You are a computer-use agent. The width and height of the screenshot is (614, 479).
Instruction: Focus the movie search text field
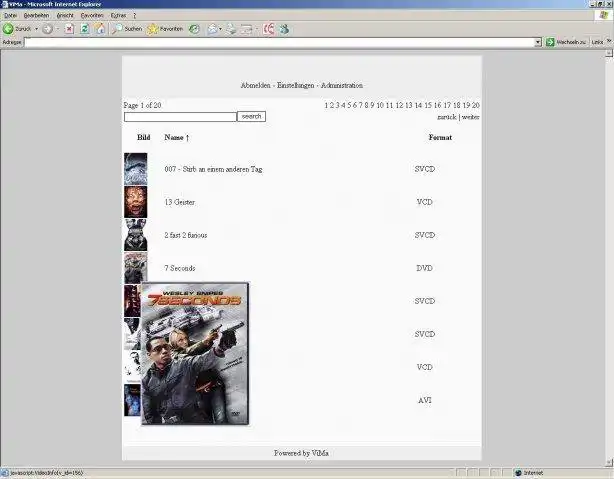click(180, 117)
